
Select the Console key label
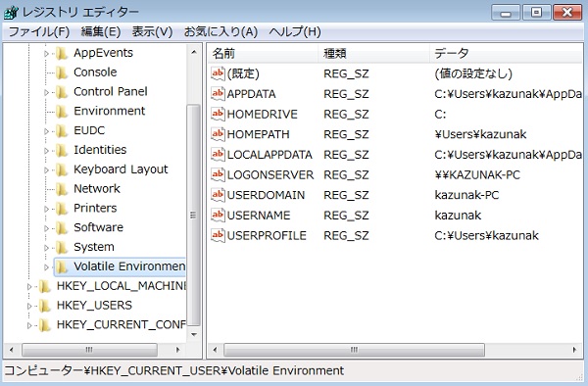pos(95,72)
